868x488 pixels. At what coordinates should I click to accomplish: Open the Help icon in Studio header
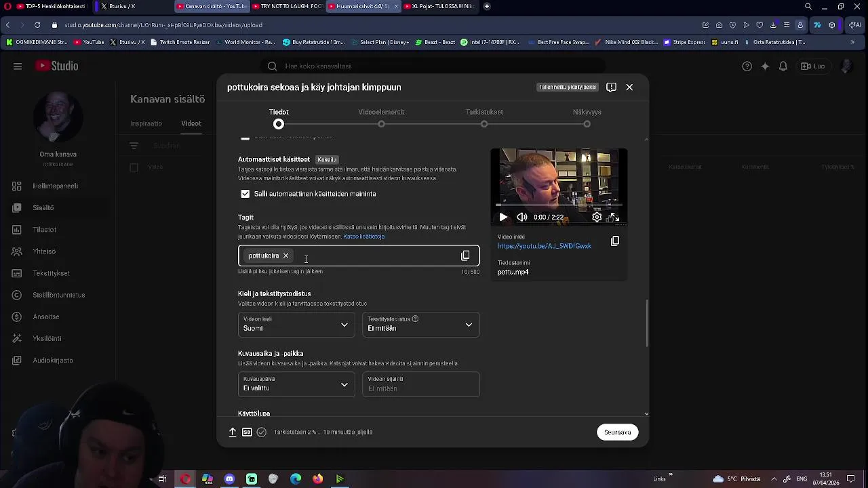[x=747, y=66]
